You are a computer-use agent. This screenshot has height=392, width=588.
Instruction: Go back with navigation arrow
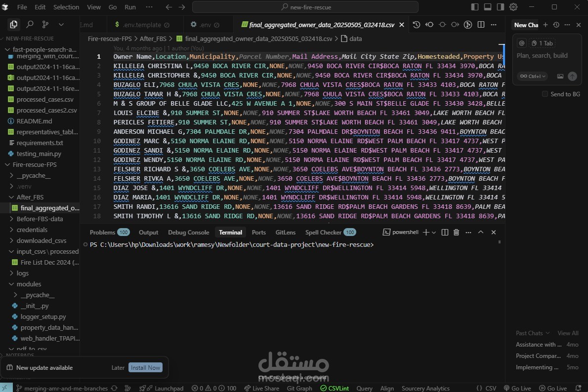coord(169,7)
